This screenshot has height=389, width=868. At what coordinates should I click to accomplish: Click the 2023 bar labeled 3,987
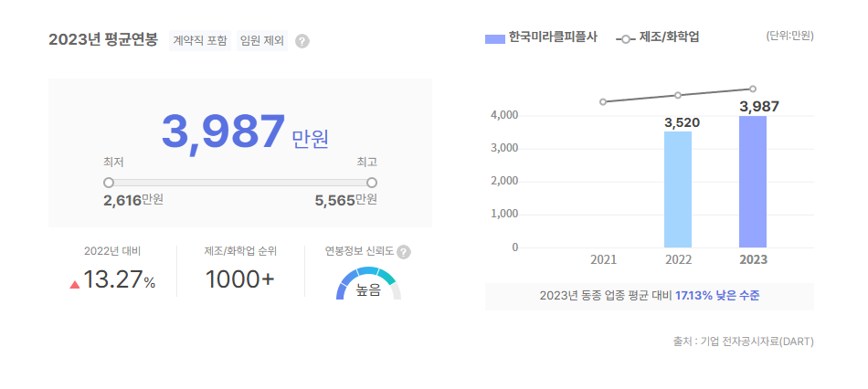point(753,182)
